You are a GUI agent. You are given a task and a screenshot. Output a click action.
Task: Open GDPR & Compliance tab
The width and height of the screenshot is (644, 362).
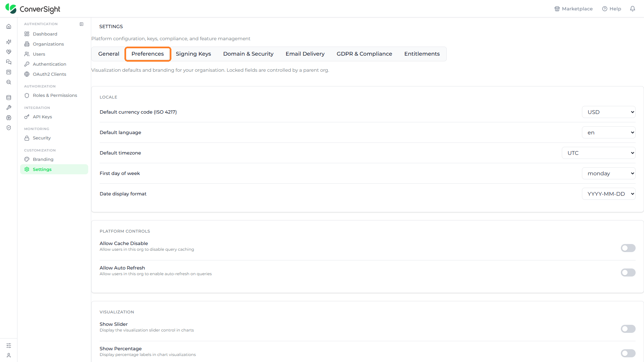click(364, 54)
